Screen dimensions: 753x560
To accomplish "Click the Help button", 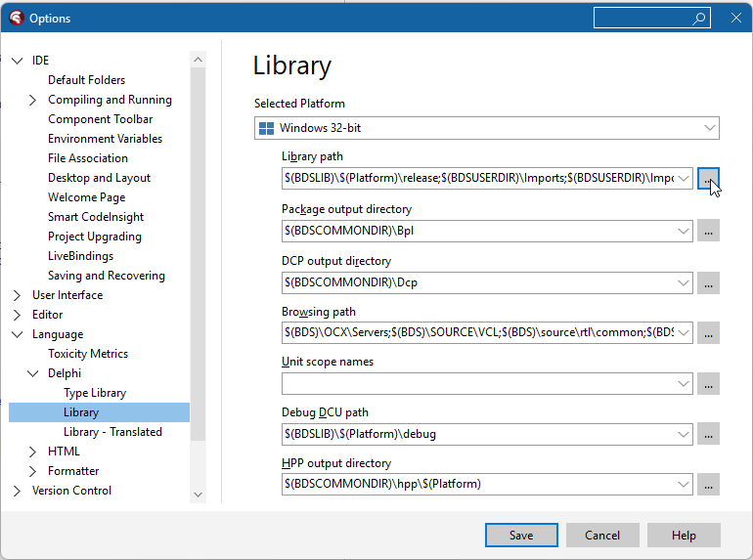I will click(x=684, y=535).
